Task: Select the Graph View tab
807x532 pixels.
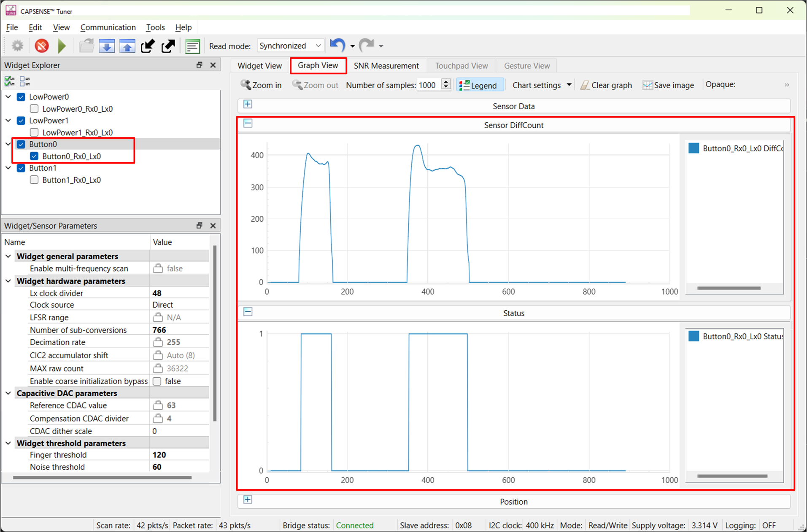Action: 318,65
